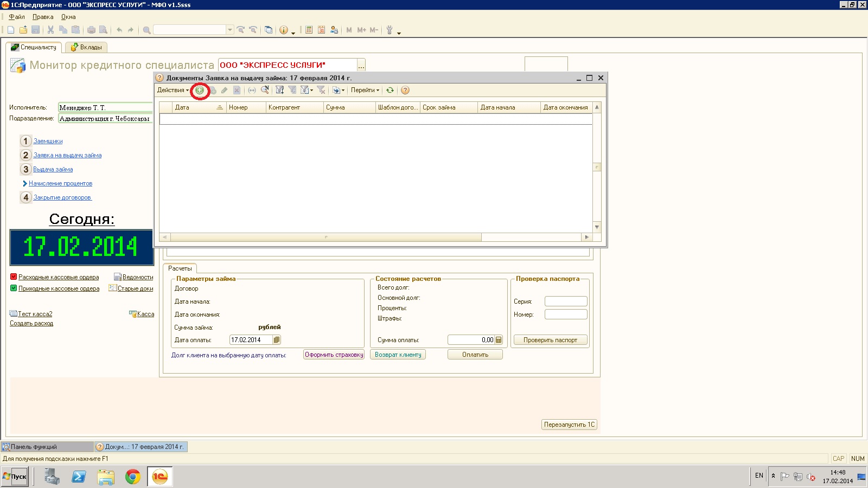The height and width of the screenshot is (488, 868).
Task: Click the Chrome icon in taskbar
Action: (133, 477)
